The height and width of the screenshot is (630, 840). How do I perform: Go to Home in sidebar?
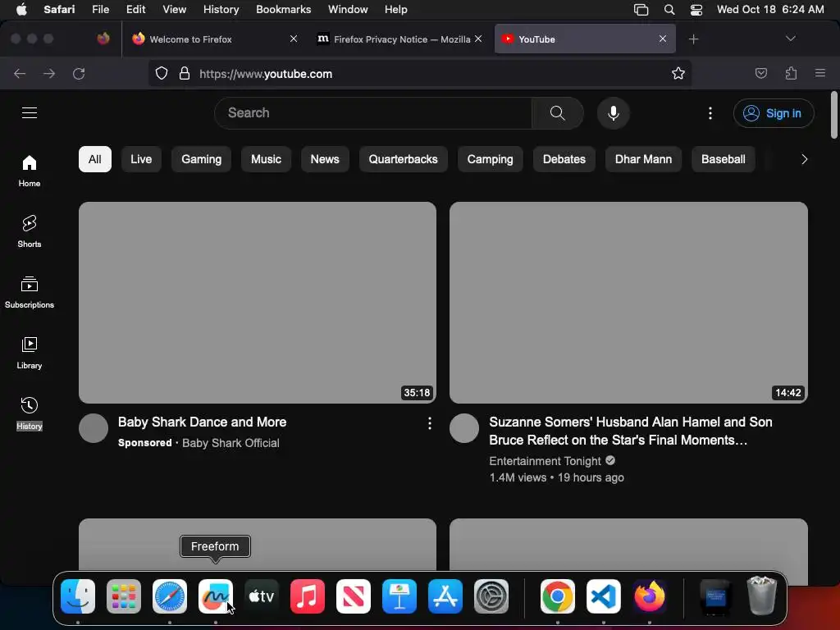[x=30, y=171]
